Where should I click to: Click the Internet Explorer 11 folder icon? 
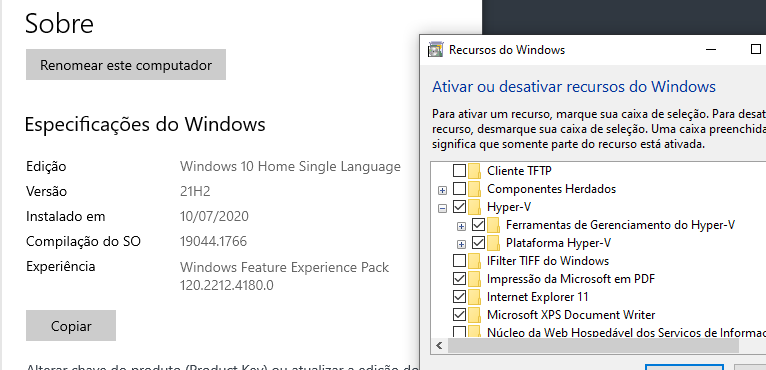475,297
